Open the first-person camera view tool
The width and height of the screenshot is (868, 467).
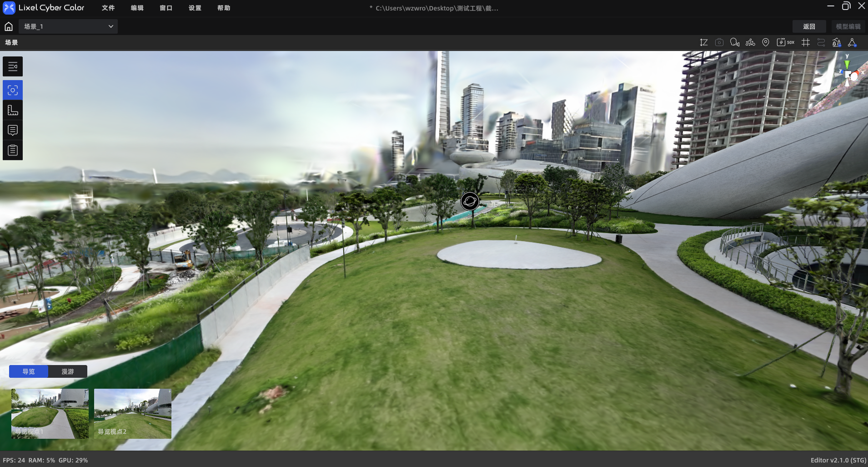(x=735, y=42)
